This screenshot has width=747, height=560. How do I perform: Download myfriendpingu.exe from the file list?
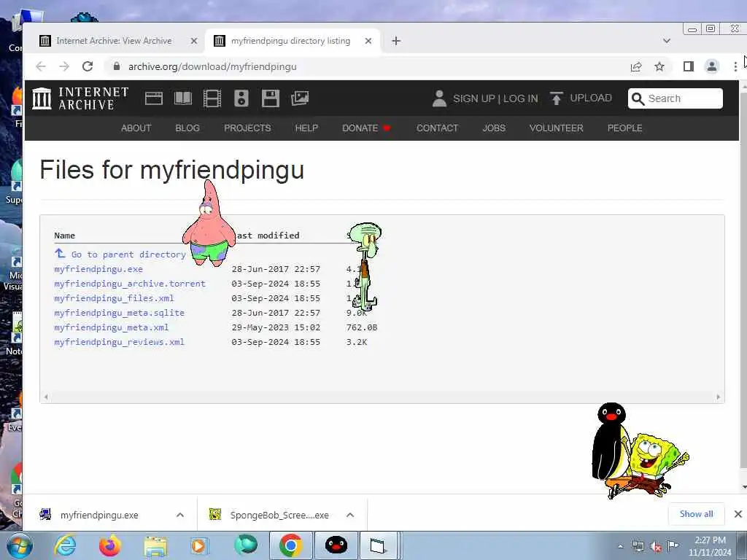tap(98, 269)
